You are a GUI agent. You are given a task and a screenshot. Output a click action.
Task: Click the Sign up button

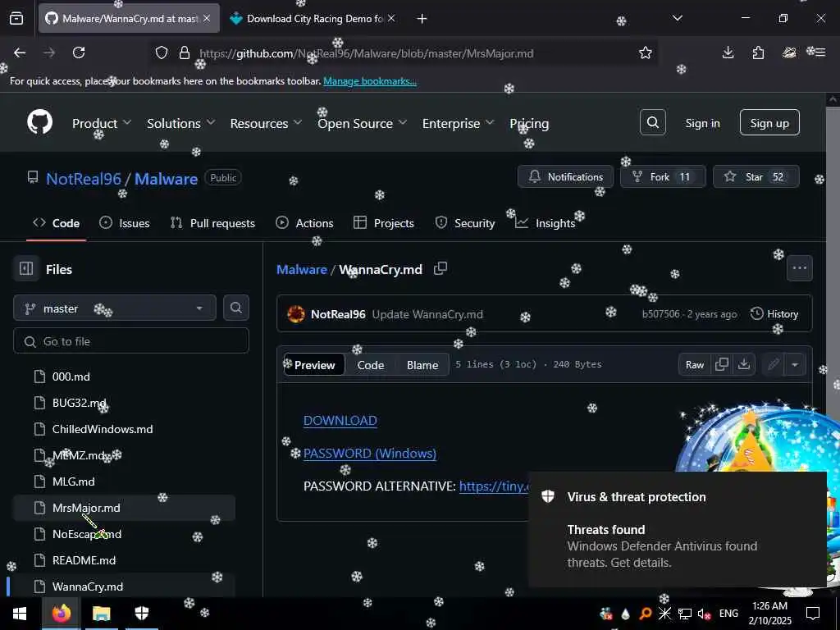tap(769, 123)
